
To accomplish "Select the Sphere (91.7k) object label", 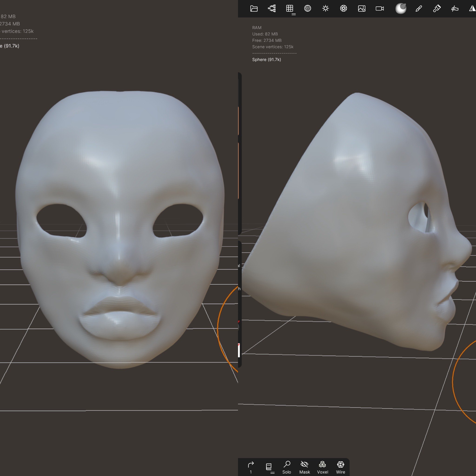I will [267, 59].
